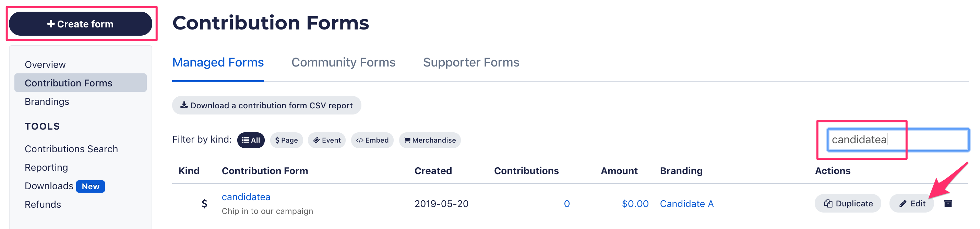Click the Create form button
The width and height of the screenshot is (980, 229).
[x=81, y=24]
